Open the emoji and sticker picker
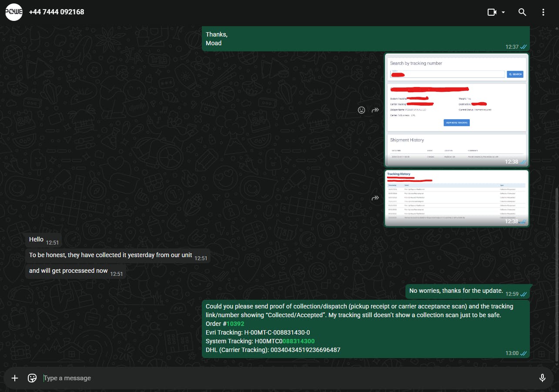 [x=32, y=378]
